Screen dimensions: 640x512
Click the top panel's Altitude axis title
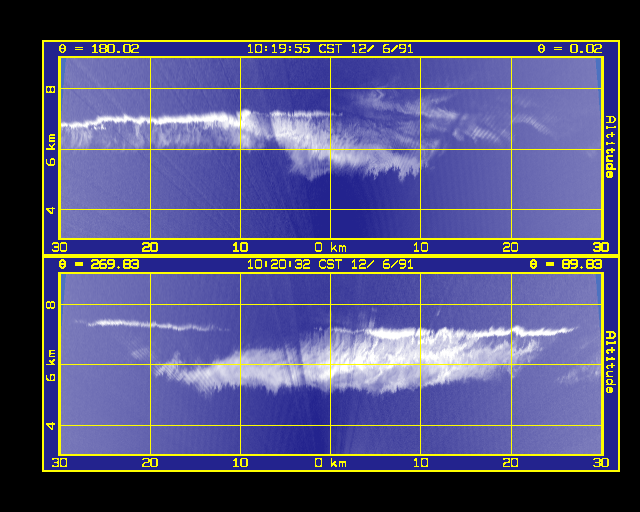pos(610,147)
